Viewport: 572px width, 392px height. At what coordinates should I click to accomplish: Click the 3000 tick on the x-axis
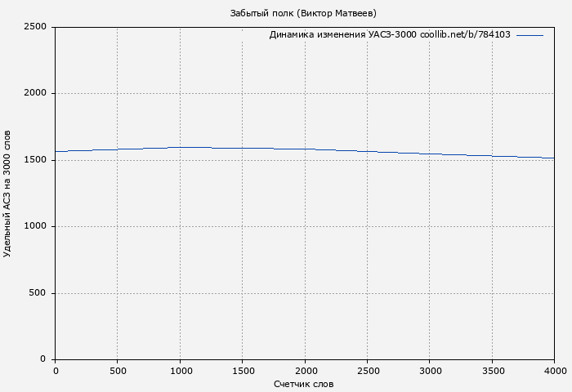430,371
